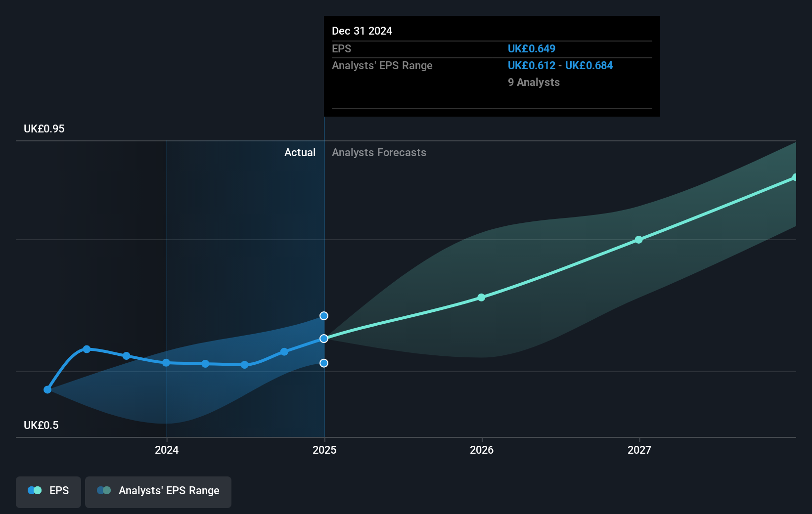Click the UK£0.95 axis label
This screenshot has width=812, height=514.
click(44, 128)
